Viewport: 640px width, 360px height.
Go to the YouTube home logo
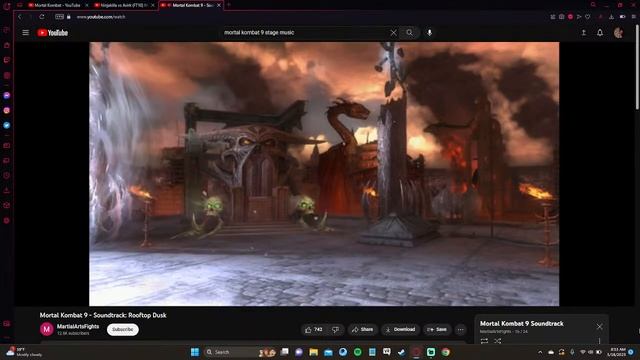pos(53,33)
